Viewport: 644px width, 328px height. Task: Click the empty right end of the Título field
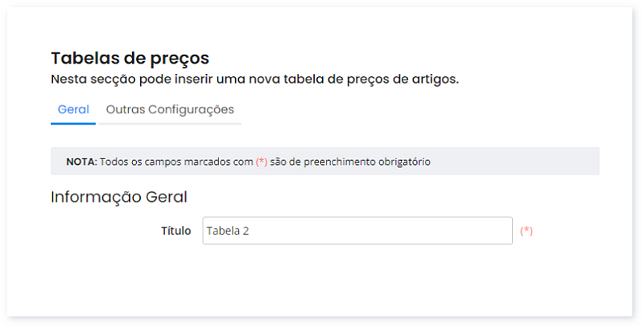(x=483, y=231)
